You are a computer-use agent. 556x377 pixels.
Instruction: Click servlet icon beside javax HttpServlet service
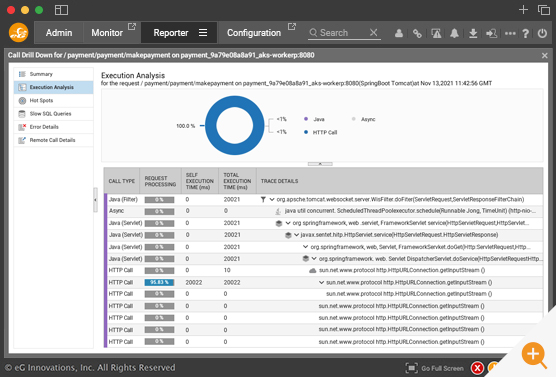pos(288,235)
